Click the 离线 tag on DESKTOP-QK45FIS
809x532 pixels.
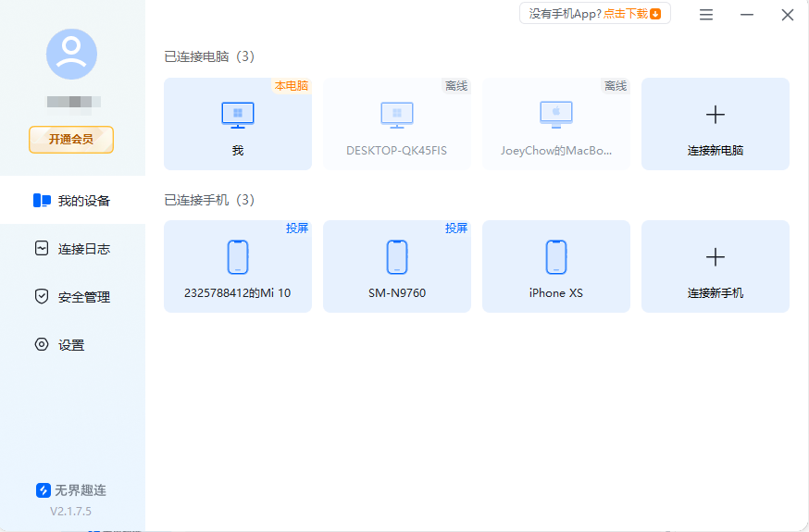tap(456, 85)
